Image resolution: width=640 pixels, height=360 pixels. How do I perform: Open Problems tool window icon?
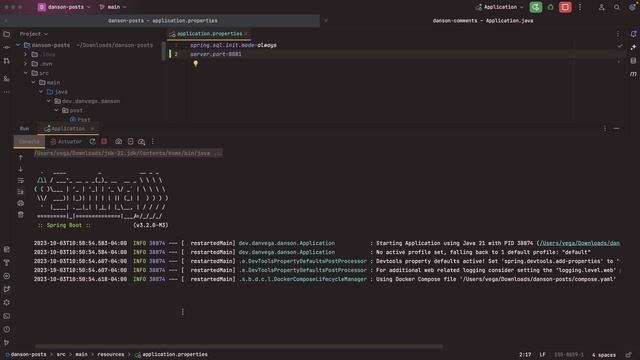[x=7, y=329]
